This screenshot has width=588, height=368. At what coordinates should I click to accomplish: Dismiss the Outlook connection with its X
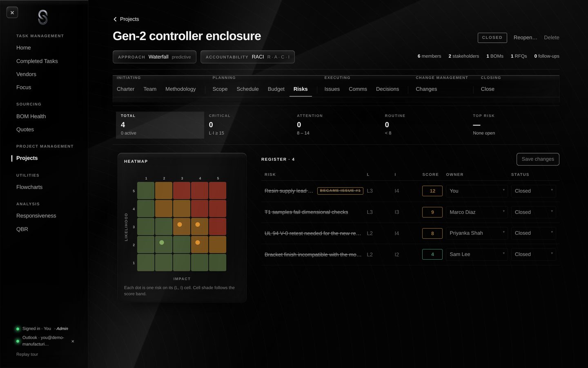pos(73,341)
